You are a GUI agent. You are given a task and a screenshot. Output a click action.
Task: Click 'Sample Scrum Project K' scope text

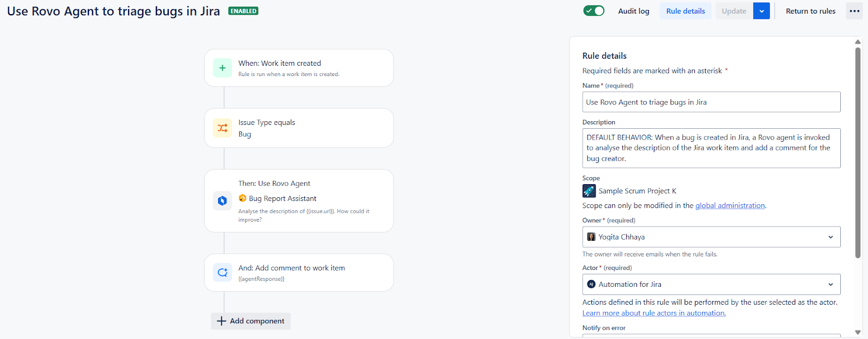click(637, 191)
